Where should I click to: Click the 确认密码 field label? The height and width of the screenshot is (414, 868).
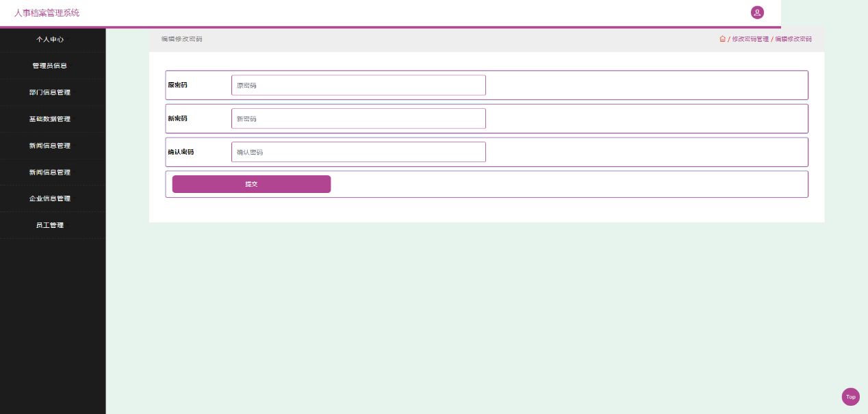point(181,152)
